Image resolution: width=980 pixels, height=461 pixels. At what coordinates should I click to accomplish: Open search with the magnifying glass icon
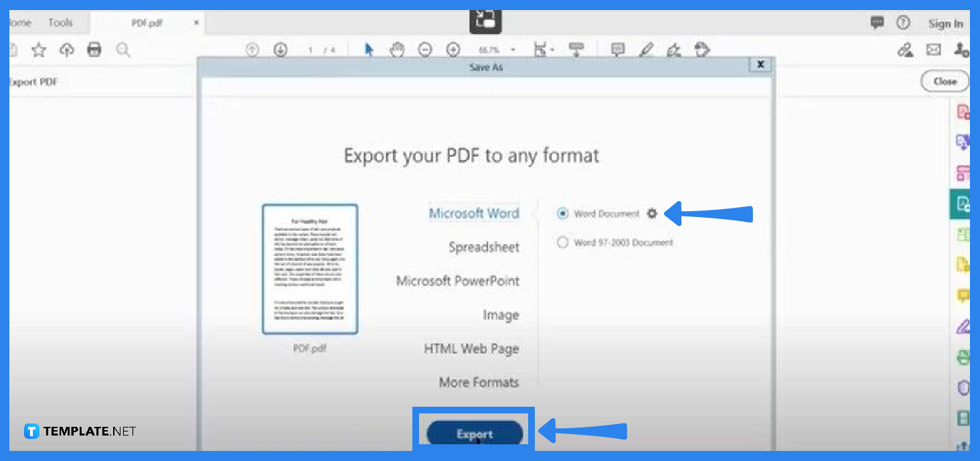(x=123, y=49)
